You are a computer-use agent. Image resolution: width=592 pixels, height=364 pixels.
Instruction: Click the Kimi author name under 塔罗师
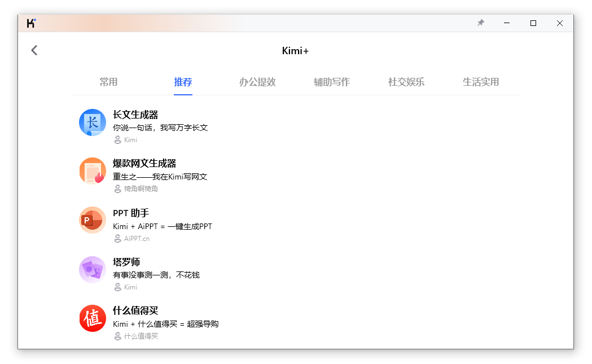click(x=130, y=287)
